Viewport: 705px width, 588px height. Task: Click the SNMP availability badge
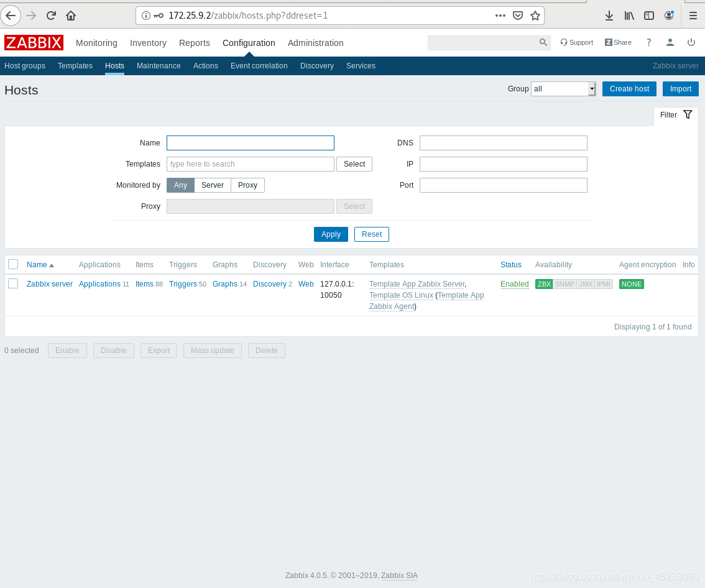coord(564,284)
